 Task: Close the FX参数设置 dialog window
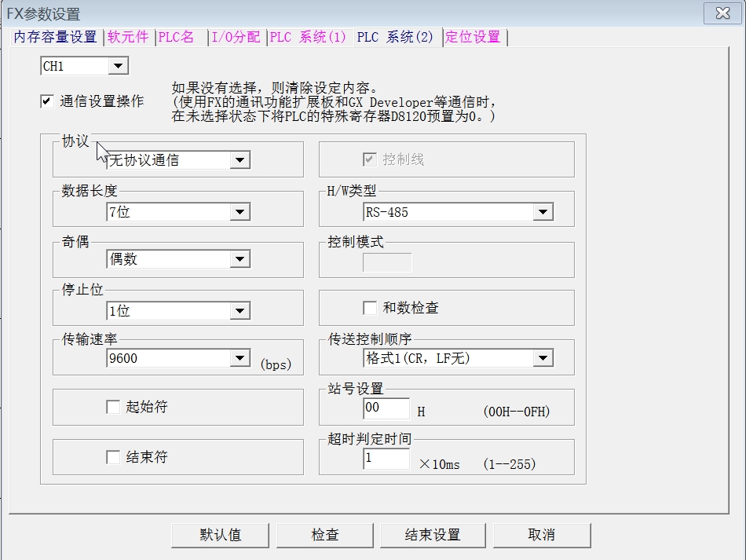pos(722,13)
